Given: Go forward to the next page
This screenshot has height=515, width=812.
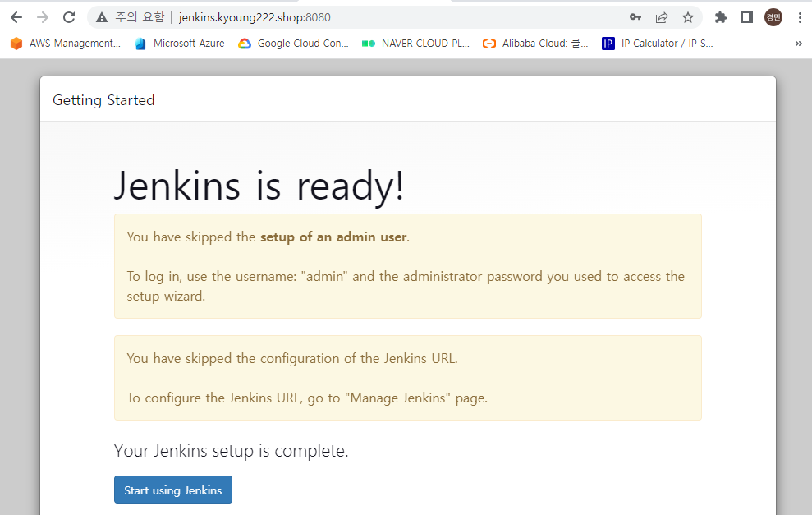Looking at the screenshot, I should 43,17.
